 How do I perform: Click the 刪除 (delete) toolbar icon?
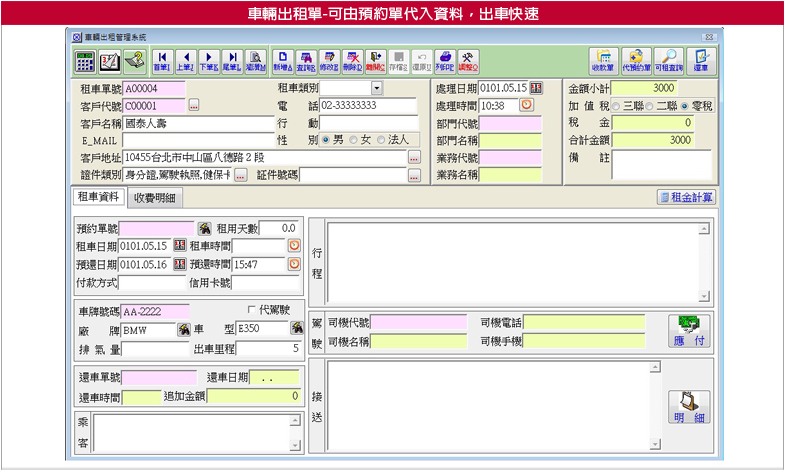point(352,59)
